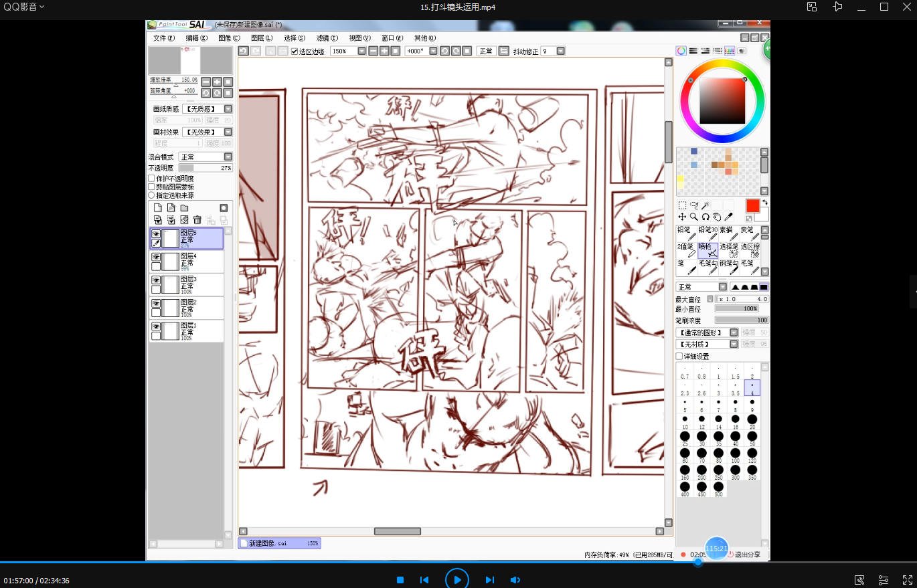Expand the 画纸质感 texture dropdown
This screenshot has height=588, width=917.
point(228,109)
